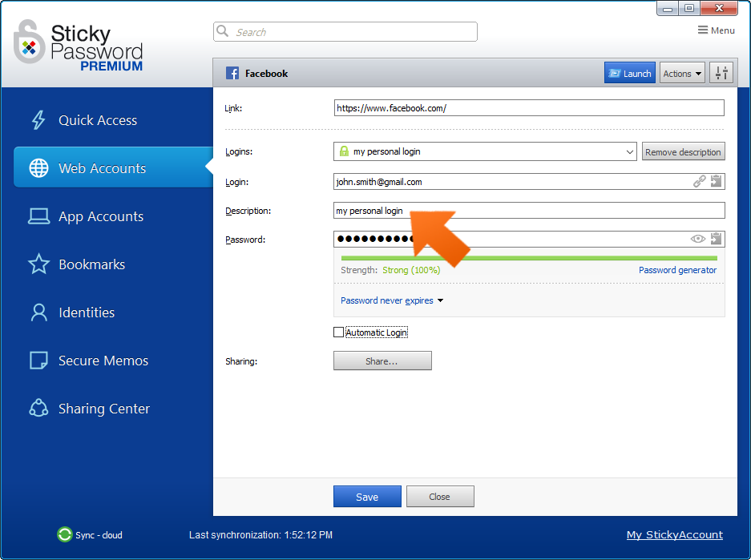Click the Identities person icon
The height and width of the screenshot is (560, 751).
38,312
